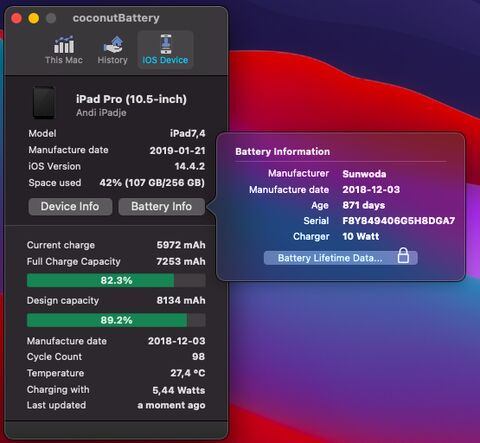Click the model value iPad7,4

click(x=188, y=133)
